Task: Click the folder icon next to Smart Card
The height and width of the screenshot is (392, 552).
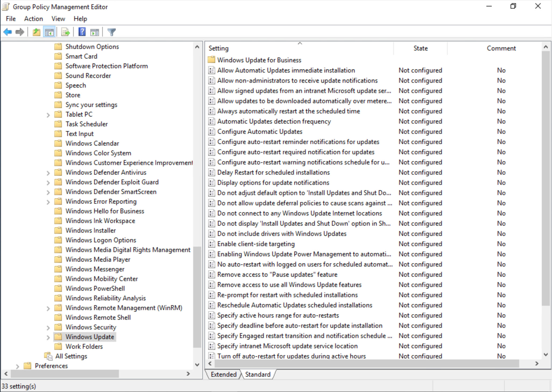Action: coord(58,56)
